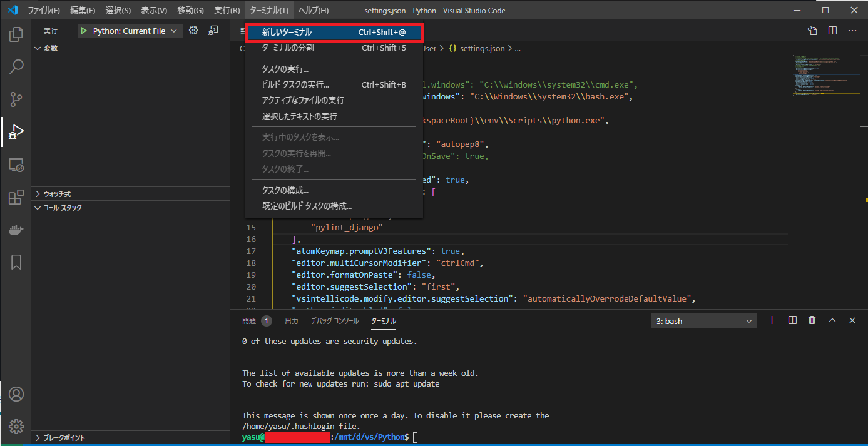Expand the ブレークポイント section
Viewport: 868px width, 446px height.
(64, 438)
